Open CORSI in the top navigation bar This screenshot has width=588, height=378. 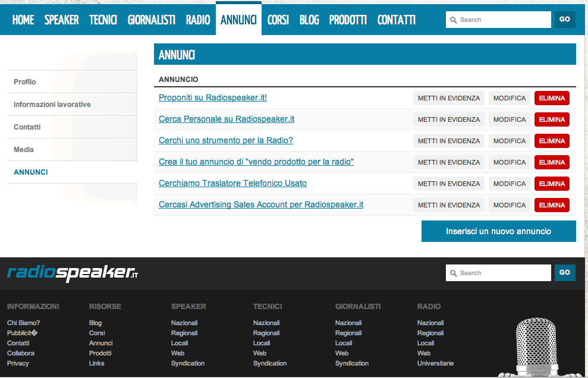278,20
